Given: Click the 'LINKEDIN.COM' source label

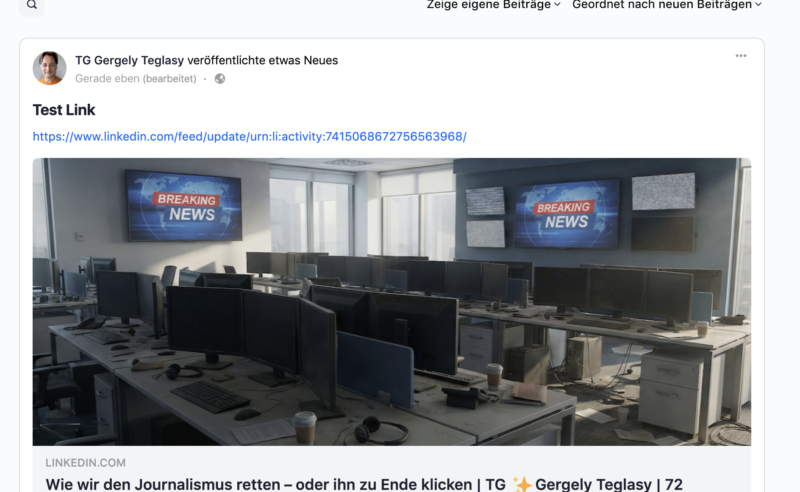Looking at the screenshot, I should point(85,463).
